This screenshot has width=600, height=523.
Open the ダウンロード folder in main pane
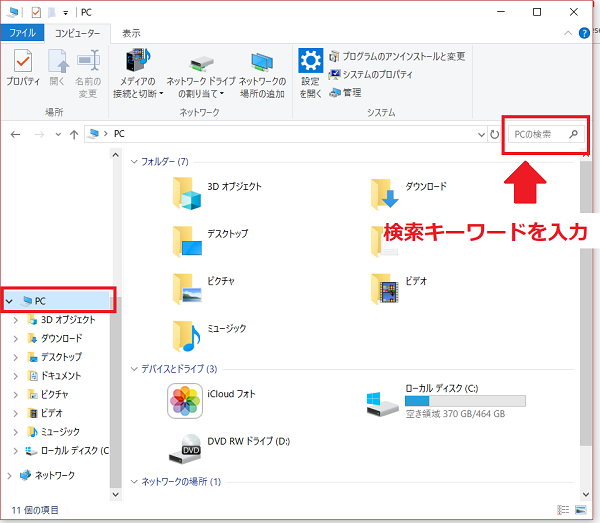pyautogui.click(x=409, y=193)
